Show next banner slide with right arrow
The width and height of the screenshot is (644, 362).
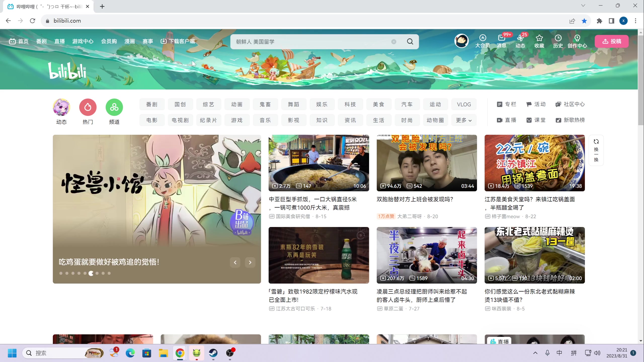tap(250, 262)
